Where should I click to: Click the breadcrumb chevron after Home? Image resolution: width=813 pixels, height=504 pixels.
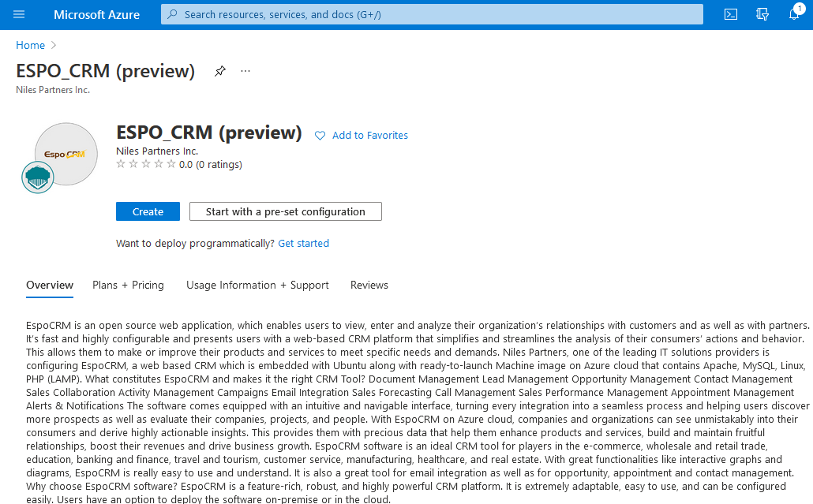pyautogui.click(x=54, y=45)
